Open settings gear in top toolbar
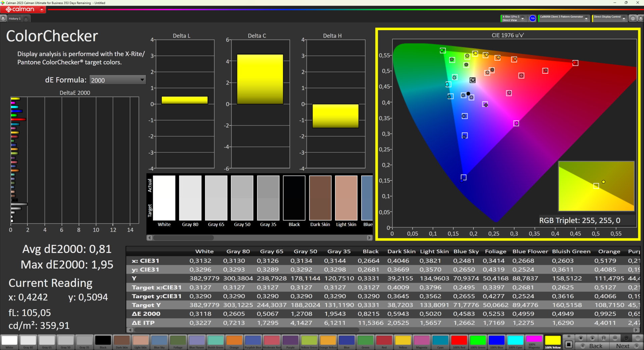This screenshot has width=644, height=350. [x=633, y=18]
